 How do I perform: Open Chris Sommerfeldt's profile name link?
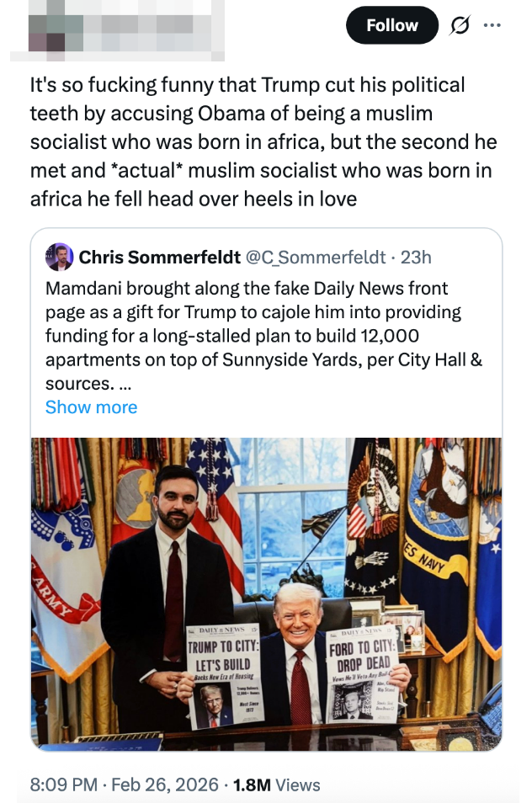159,257
